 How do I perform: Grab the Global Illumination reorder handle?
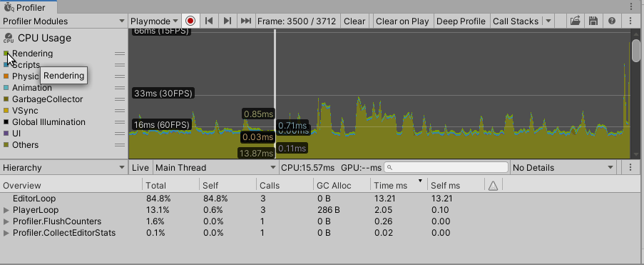pos(120,122)
